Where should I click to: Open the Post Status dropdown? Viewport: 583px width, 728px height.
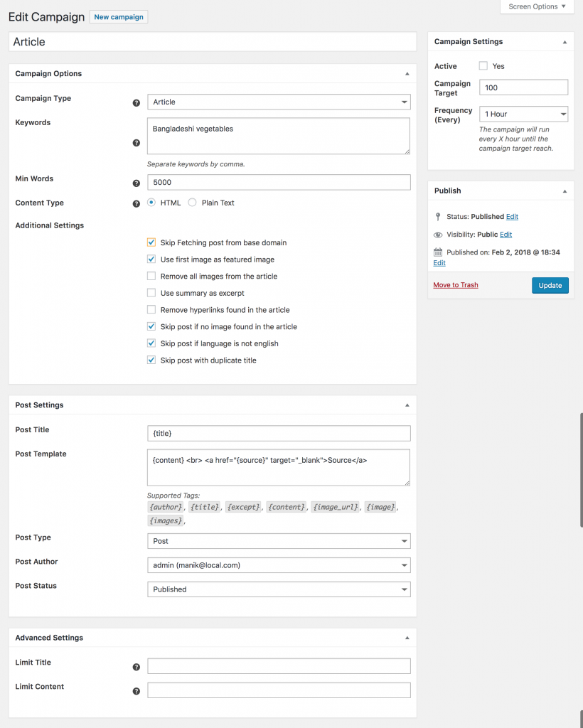point(279,589)
